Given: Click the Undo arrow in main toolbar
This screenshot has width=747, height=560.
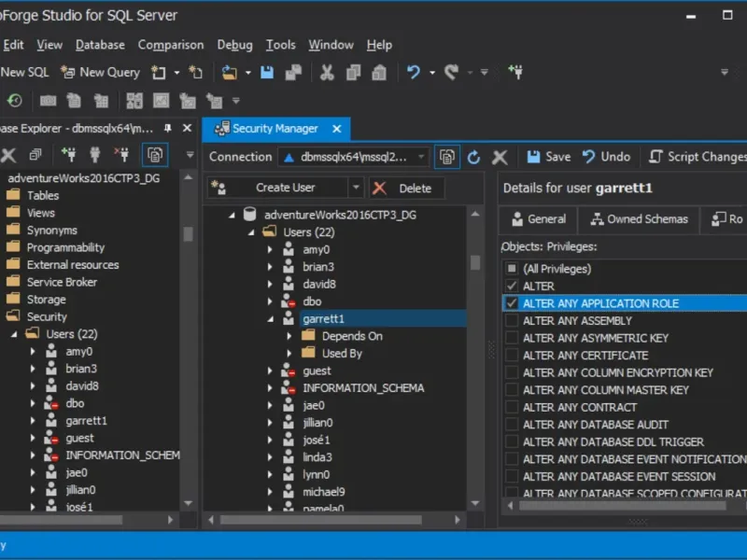Looking at the screenshot, I should tap(413, 72).
